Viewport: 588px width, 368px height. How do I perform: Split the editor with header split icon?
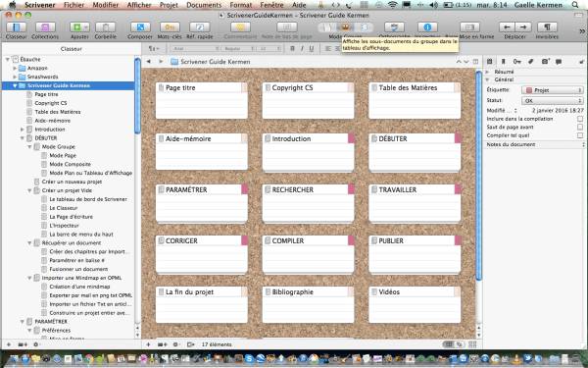pos(475,62)
